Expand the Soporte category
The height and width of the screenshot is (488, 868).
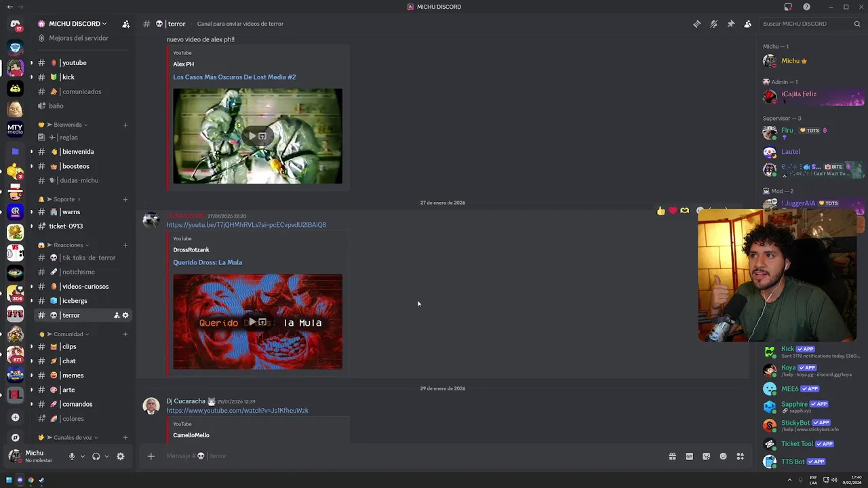coord(63,199)
